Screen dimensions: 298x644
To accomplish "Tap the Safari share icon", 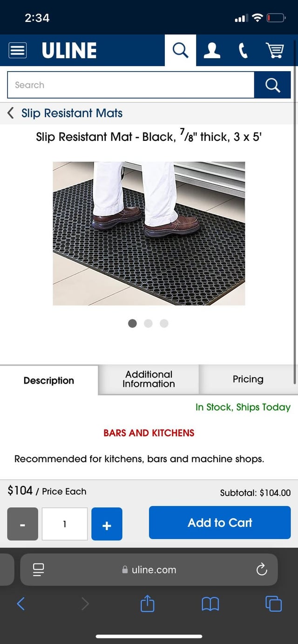I will (x=147, y=604).
